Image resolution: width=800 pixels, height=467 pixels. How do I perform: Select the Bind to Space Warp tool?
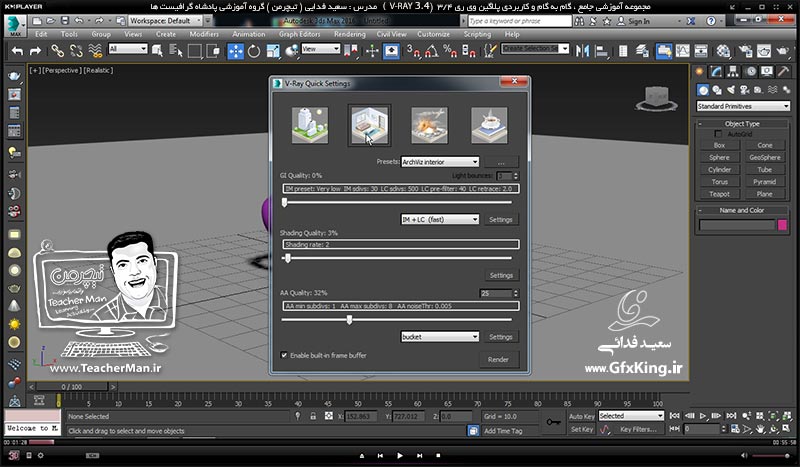(95, 51)
